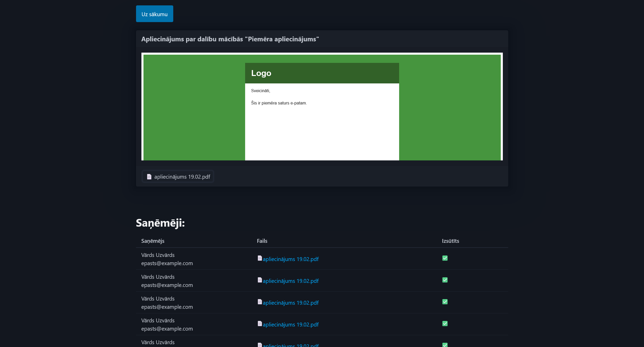Image resolution: width=644 pixels, height=347 pixels.
Task: Click the "Izsūtīts" column header
Action: [x=450, y=241]
